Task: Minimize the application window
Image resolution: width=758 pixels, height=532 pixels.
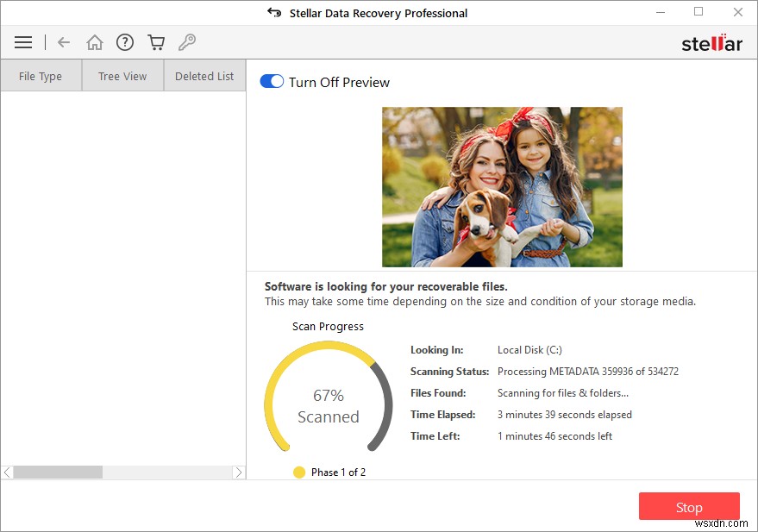Action: click(660, 12)
